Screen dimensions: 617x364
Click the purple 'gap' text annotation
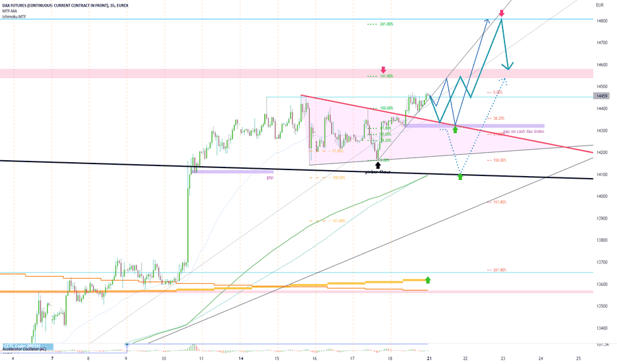[269, 178]
